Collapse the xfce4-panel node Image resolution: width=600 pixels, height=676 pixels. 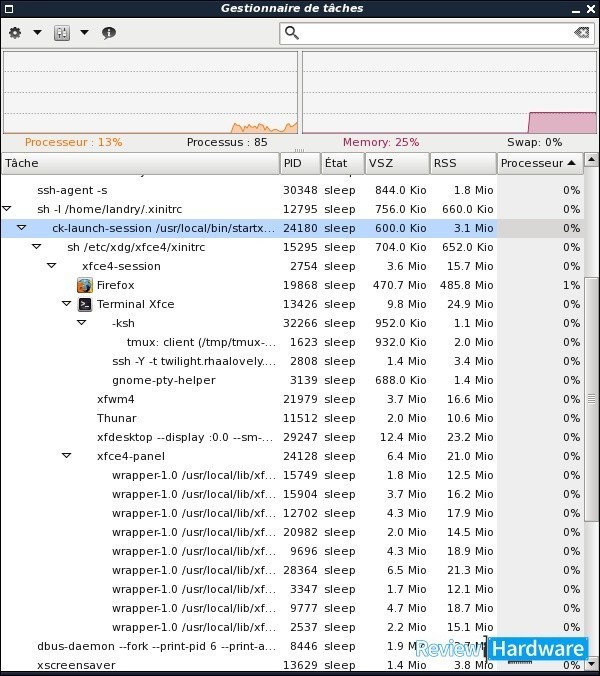point(66,455)
